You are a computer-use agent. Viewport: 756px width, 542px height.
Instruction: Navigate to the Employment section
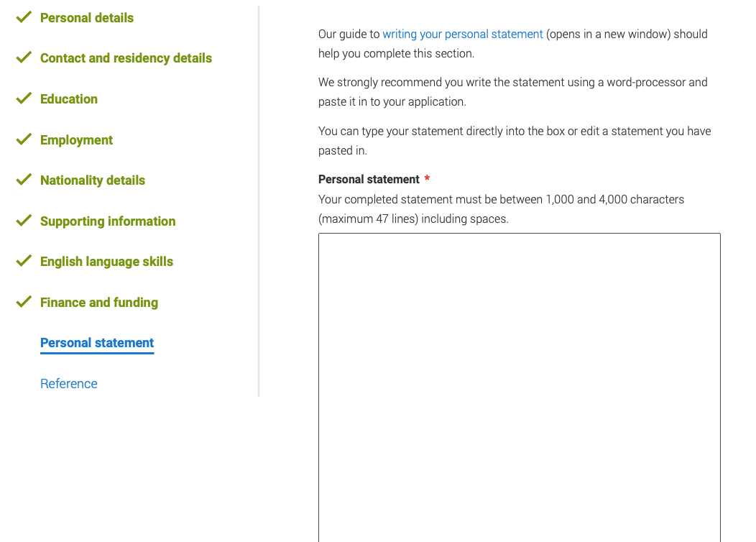pos(76,140)
